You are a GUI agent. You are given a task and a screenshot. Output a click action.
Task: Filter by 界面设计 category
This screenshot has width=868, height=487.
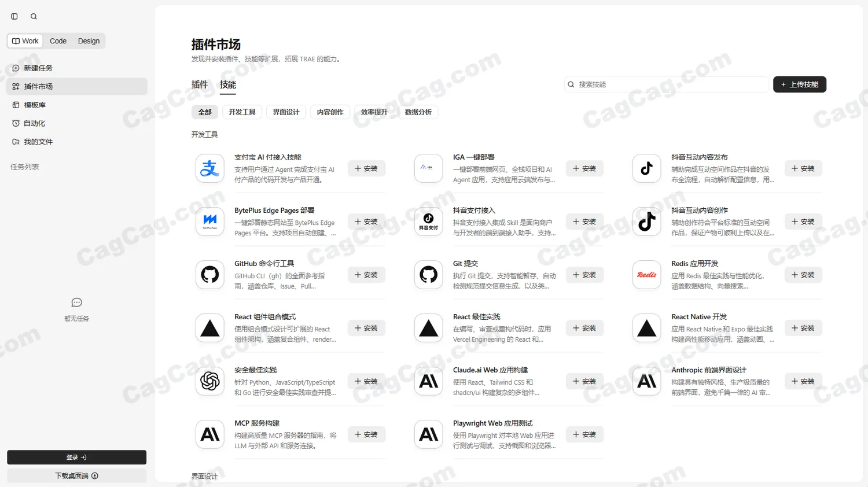click(x=286, y=112)
